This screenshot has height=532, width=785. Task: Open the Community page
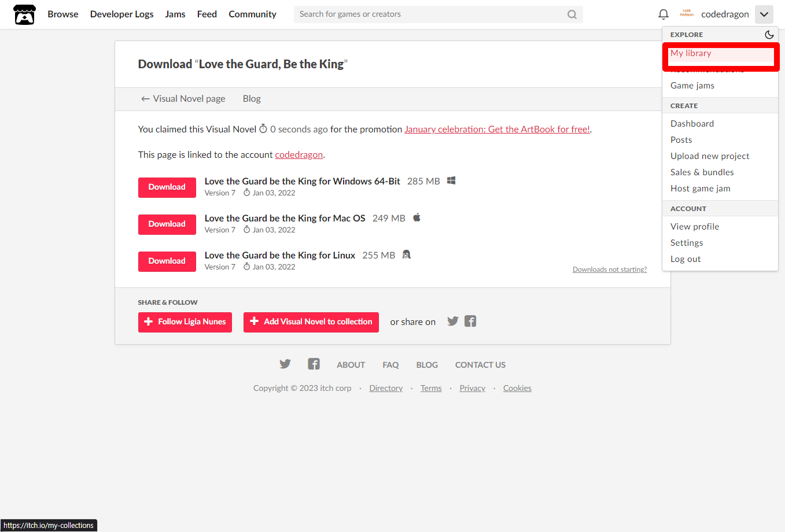pos(252,14)
